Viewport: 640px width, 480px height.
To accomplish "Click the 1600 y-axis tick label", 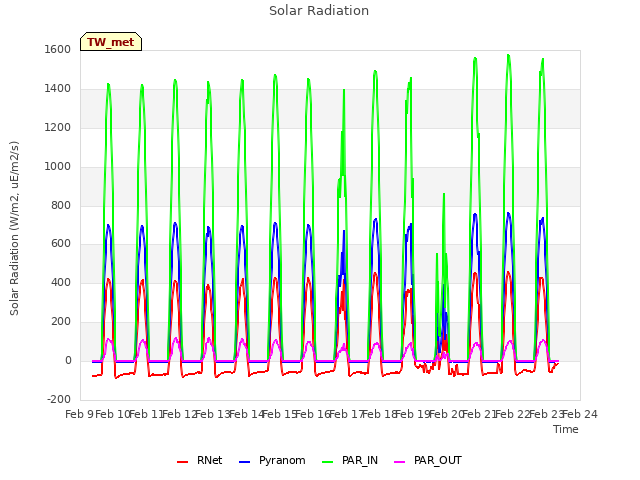I will [x=58, y=50].
